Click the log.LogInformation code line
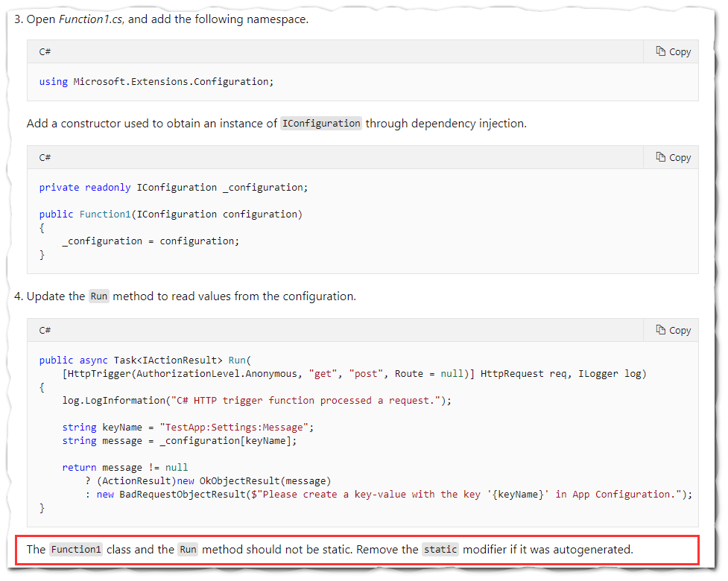 257,401
